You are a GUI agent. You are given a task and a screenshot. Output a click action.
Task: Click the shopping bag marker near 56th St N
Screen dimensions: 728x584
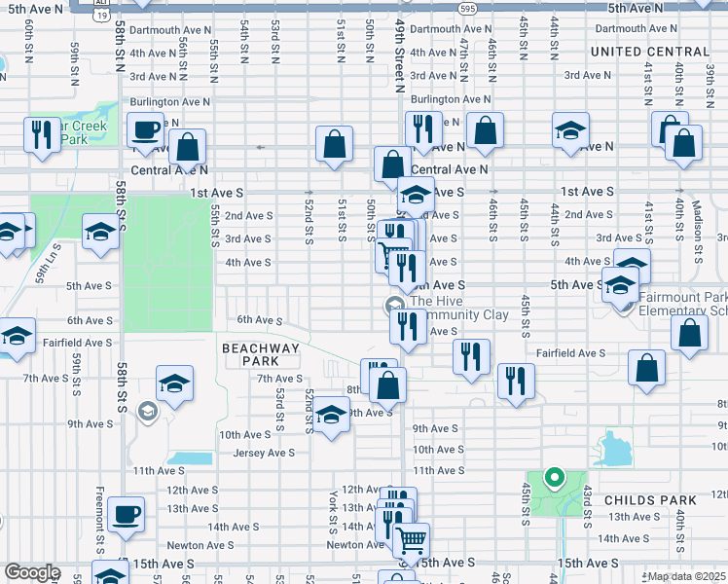(x=188, y=147)
